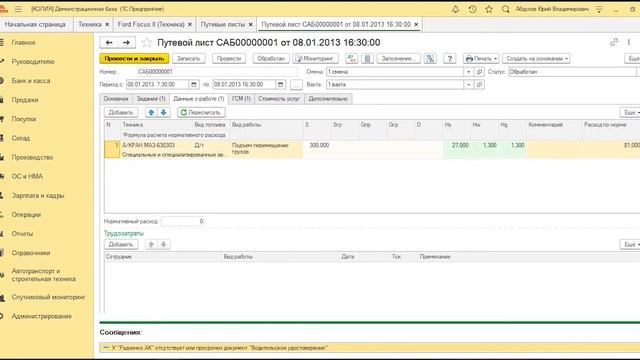
Task: Open Банк и касса section in sidebar
Action: [31, 80]
